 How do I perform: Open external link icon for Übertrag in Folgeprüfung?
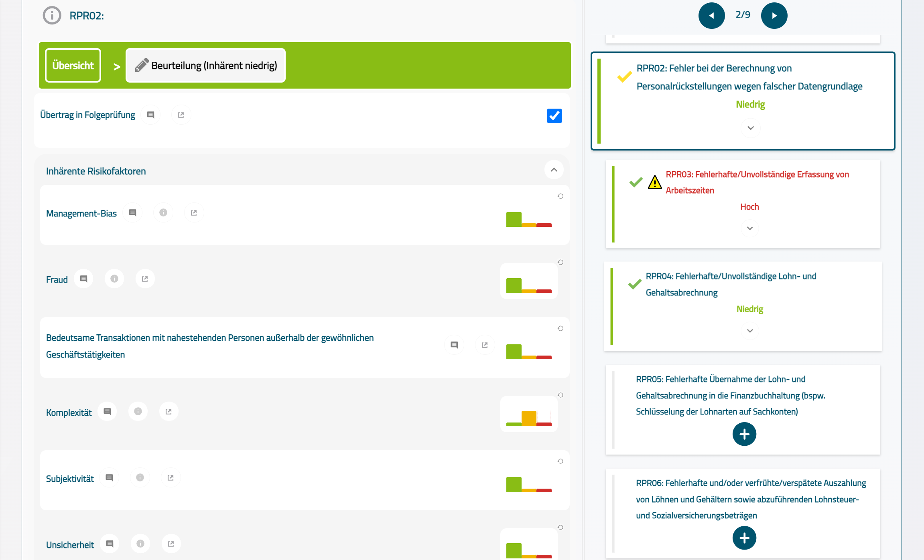coord(181,115)
